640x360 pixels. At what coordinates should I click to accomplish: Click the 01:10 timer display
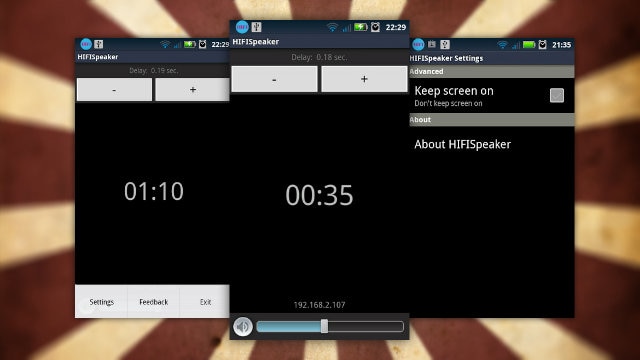click(x=154, y=191)
